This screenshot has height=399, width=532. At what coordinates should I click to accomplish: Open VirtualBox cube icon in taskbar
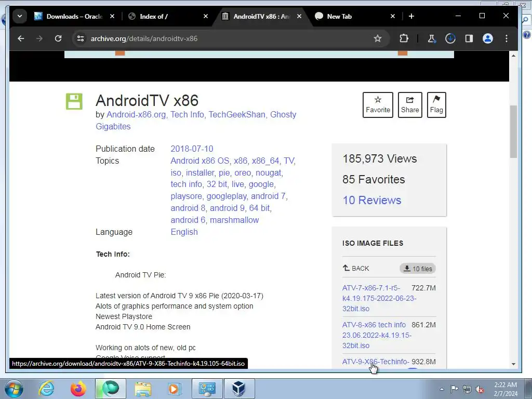tap(239, 389)
